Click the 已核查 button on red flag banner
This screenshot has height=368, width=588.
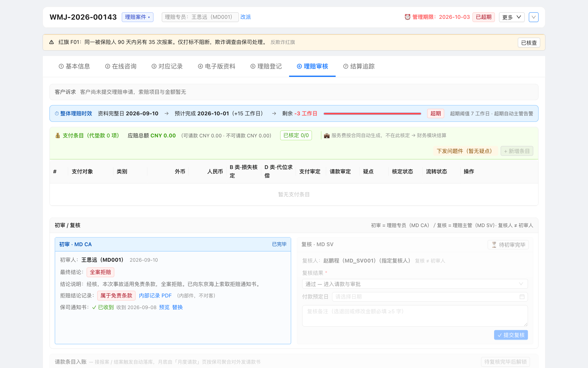(529, 43)
